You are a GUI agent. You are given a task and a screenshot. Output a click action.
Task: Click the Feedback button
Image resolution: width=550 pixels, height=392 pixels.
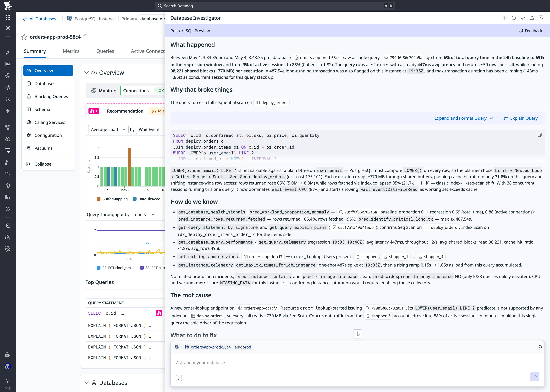click(530, 31)
